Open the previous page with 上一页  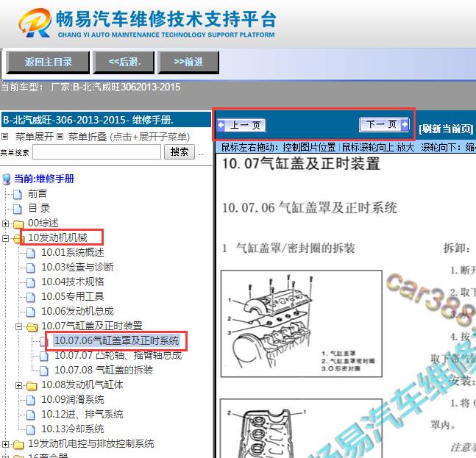point(241,125)
